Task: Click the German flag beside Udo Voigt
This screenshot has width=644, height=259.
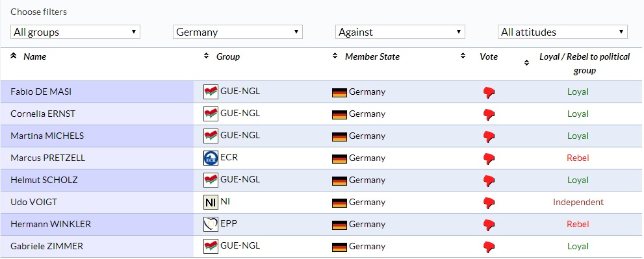Action: tap(340, 203)
